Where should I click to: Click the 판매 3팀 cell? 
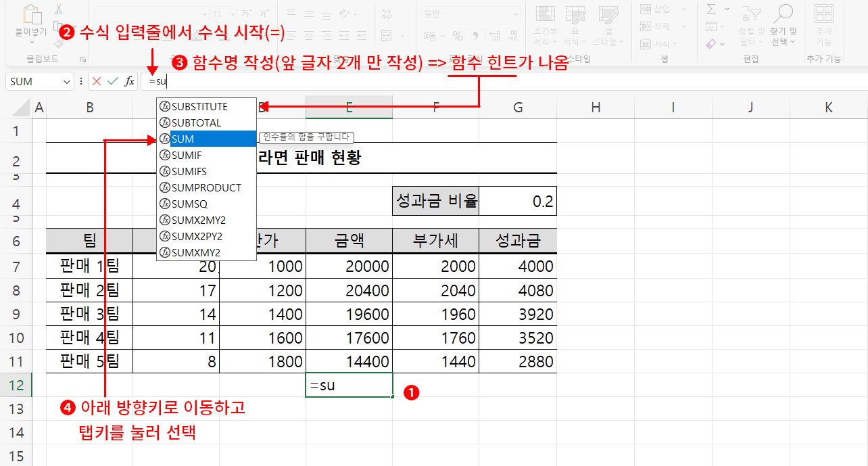click(89, 314)
